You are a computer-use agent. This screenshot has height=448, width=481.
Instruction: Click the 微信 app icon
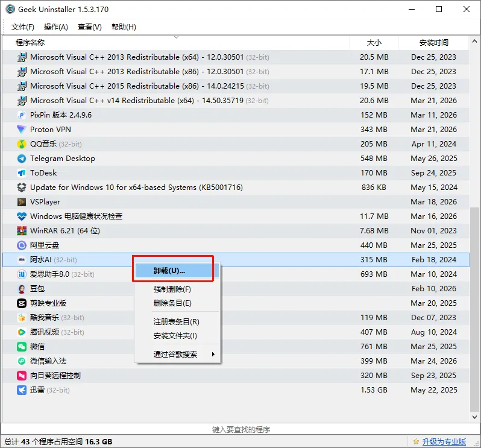click(x=22, y=347)
